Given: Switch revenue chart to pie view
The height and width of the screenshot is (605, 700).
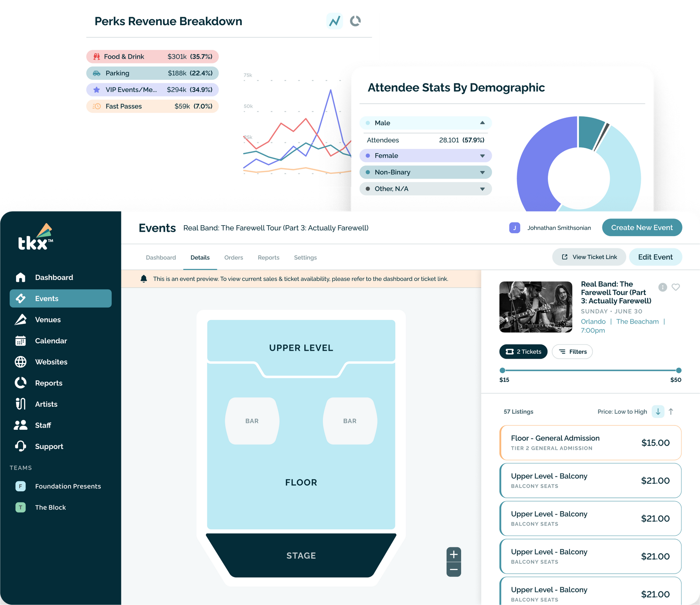Looking at the screenshot, I should 355,21.
